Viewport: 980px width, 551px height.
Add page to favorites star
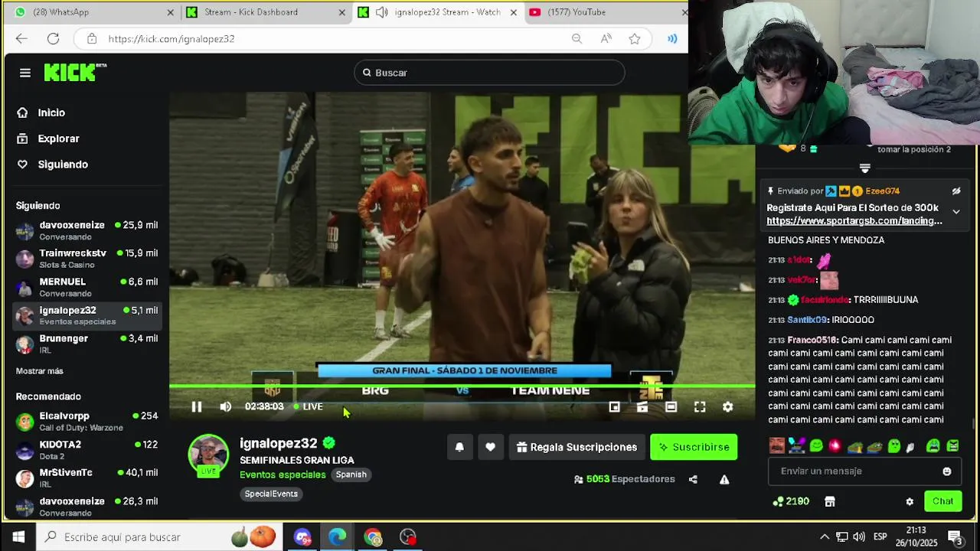(635, 39)
